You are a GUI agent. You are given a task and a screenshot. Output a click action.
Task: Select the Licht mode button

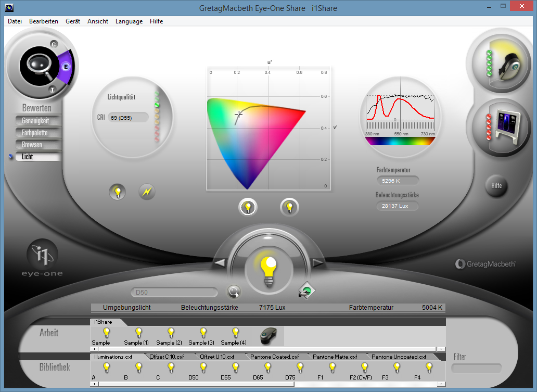(x=39, y=157)
